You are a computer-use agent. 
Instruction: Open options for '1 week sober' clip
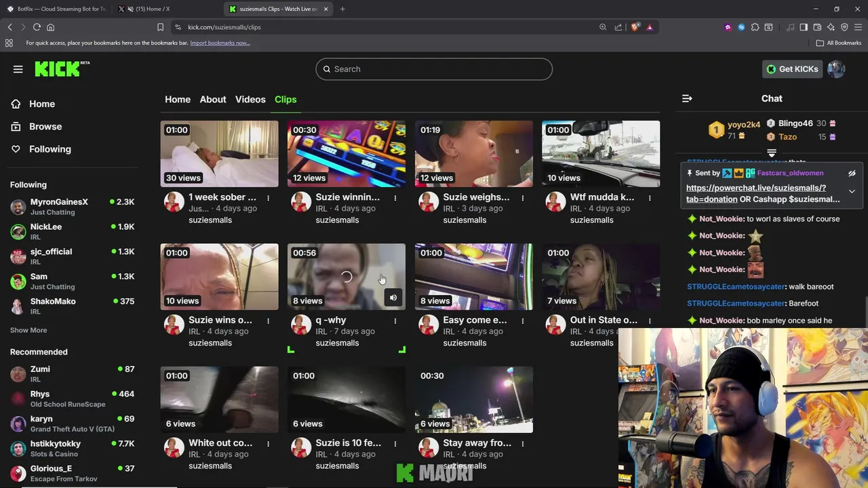[x=268, y=198]
